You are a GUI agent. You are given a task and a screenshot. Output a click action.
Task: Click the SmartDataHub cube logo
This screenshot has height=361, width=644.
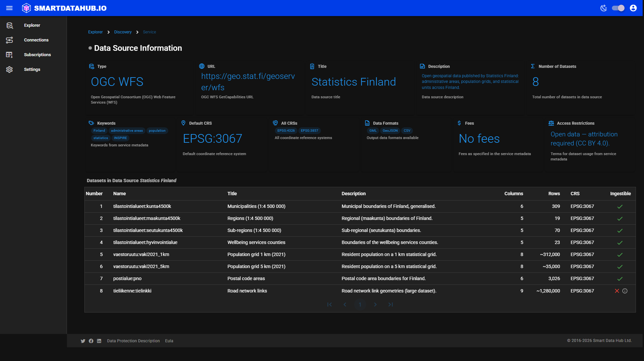pos(26,8)
